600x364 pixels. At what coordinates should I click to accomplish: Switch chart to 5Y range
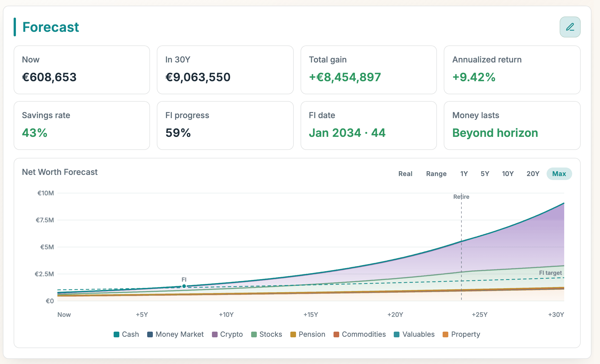coord(485,174)
